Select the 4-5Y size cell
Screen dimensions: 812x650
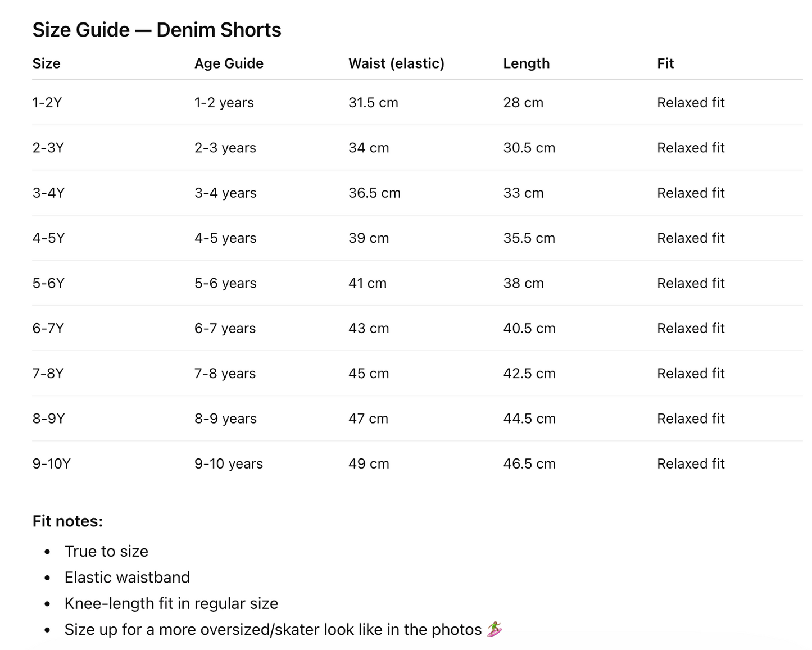click(48, 238)
